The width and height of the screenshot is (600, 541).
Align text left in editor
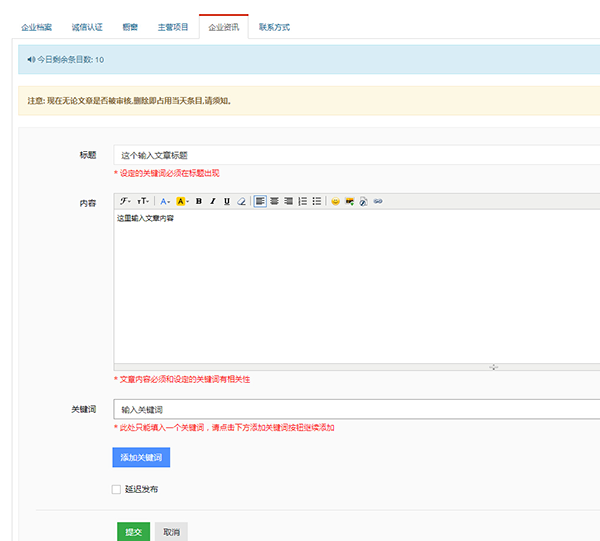(x=260, y=201)
